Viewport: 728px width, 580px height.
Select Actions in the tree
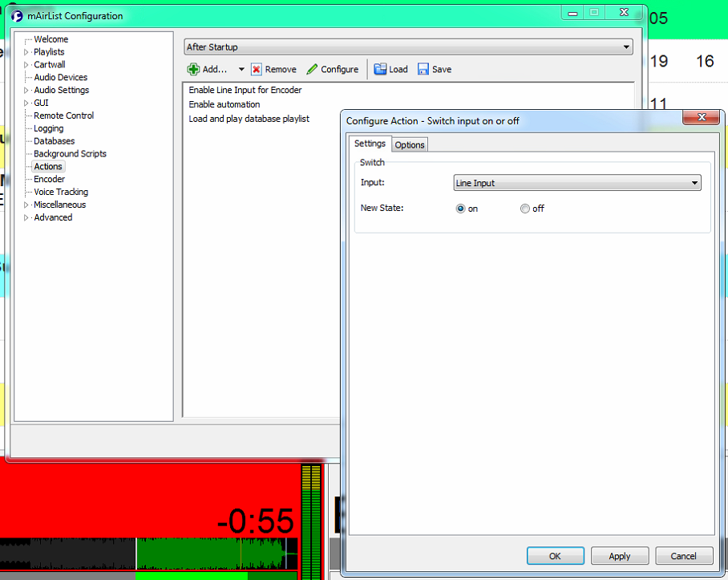48,166
